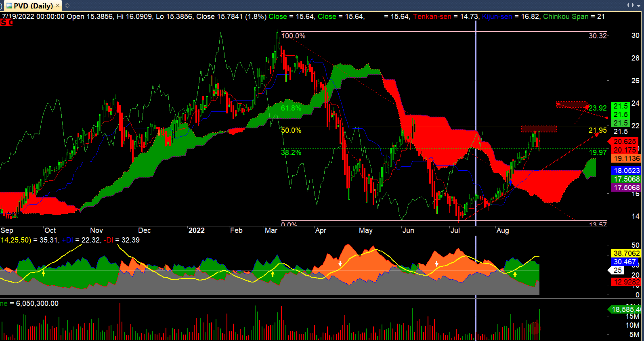Click the 61.8% Fibonacci level label
This screenshot has width=644, height=341.
pyautogui.click(x=291, y=108)
